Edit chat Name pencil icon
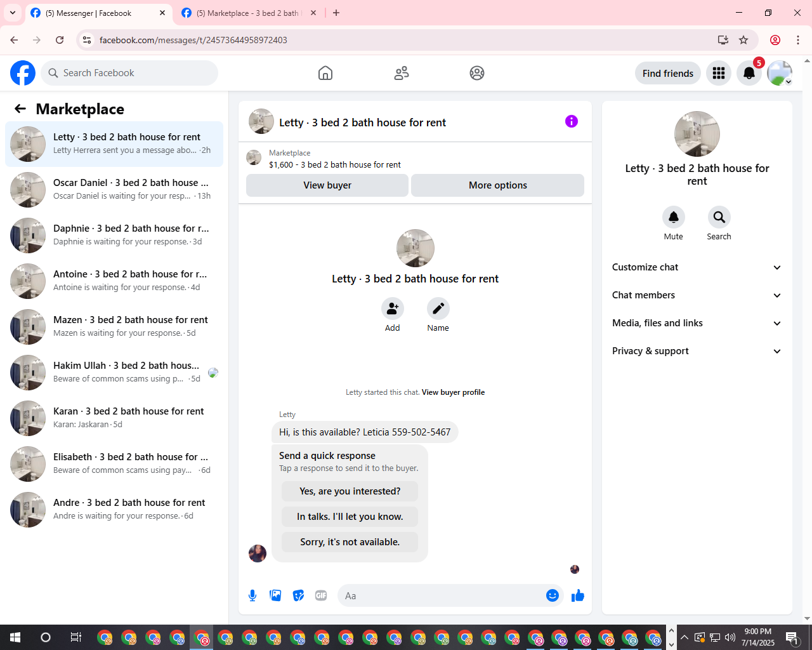Image resolution: width=812 pixels, height=650 pixels. tap(438, 308)
